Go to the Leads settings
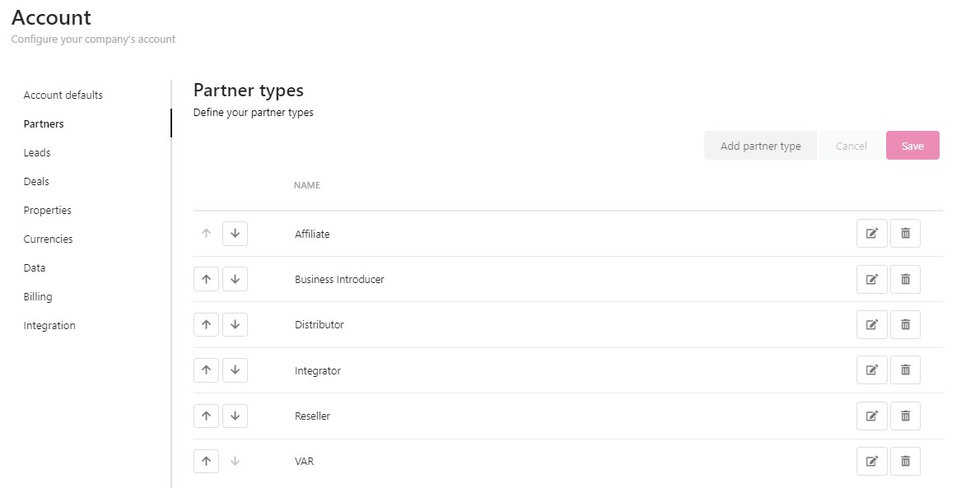Screen dimensions: 980x488 click(37, 152)
